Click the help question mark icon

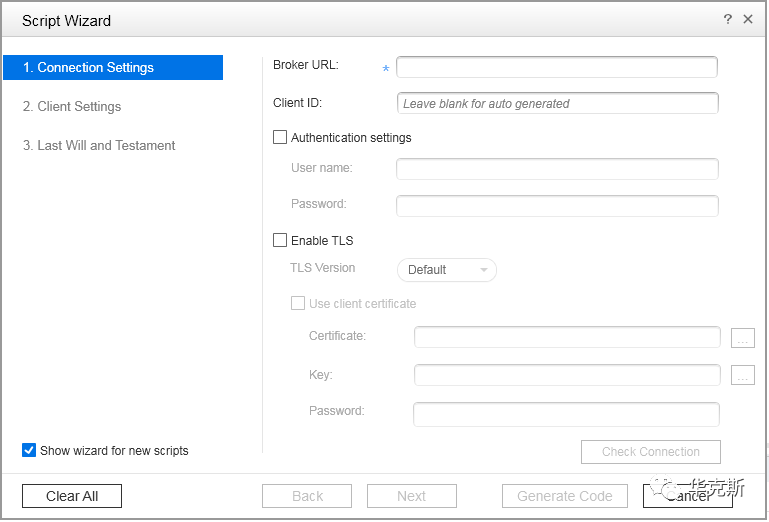[728, 19]
